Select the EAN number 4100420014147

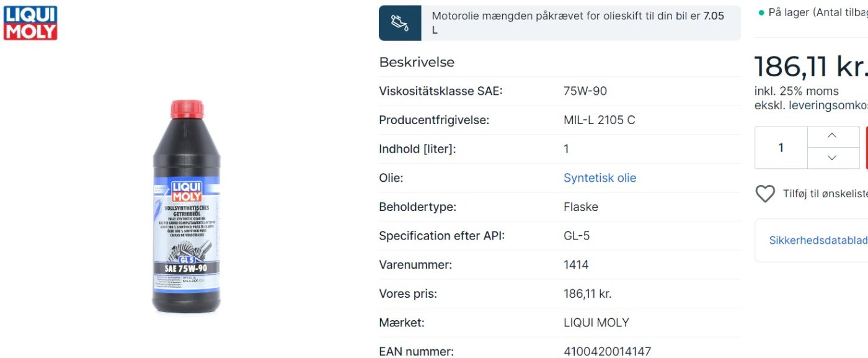pyautogui.click(x=607, y=352)
